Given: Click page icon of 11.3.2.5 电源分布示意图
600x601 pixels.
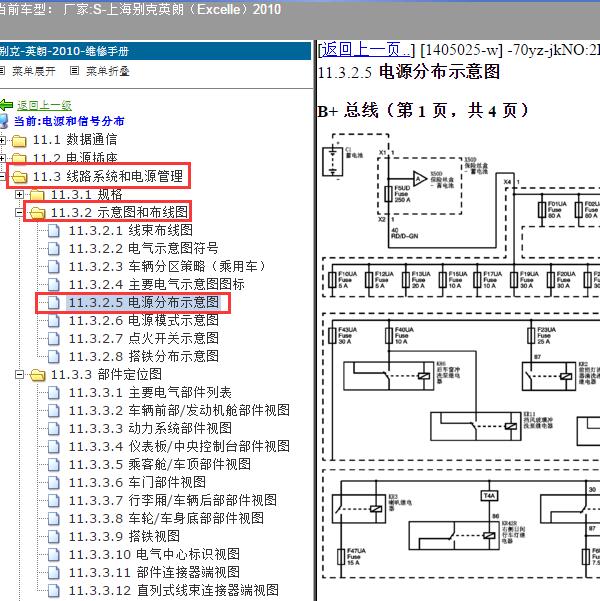Looking at the screenshot, I should (x=54, y=303).
